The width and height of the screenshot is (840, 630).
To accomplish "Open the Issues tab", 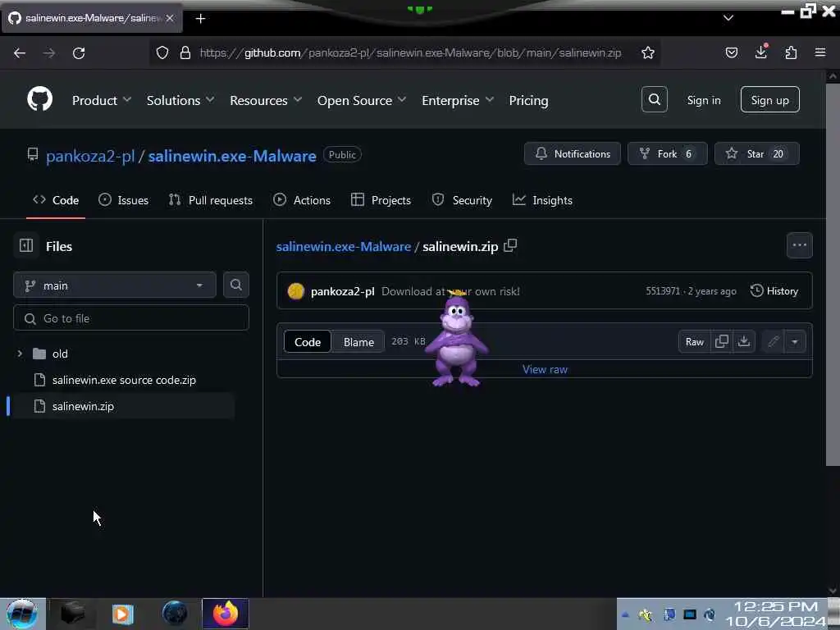I will [124, 200].
